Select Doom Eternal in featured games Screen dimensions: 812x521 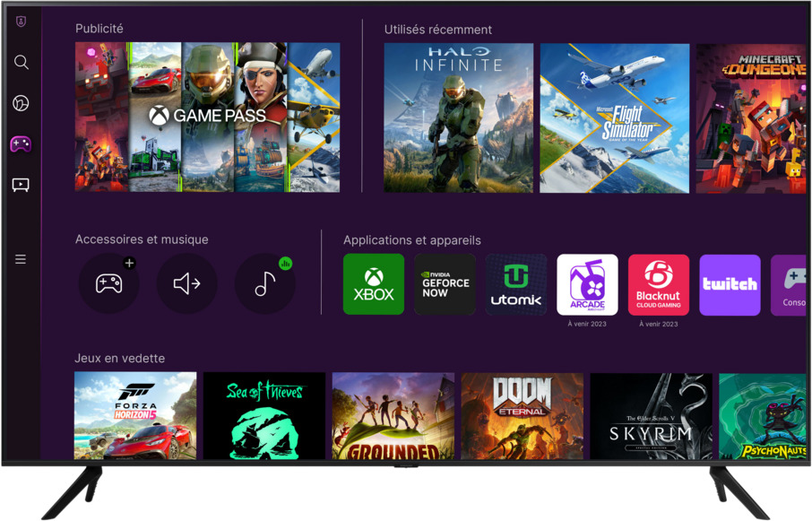[523, 416]
